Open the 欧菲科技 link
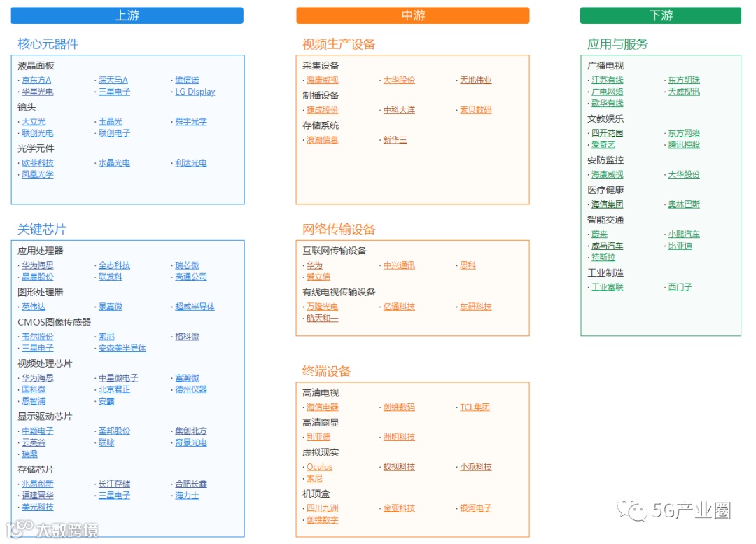Image resolution: width=756 pixels, height=544 pixels. point(38,163)
